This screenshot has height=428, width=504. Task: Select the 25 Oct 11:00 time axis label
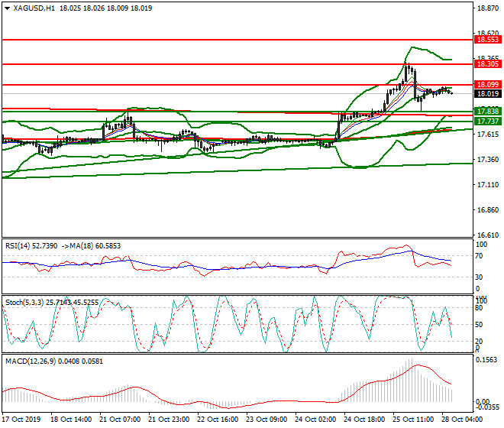click(413, 420)
